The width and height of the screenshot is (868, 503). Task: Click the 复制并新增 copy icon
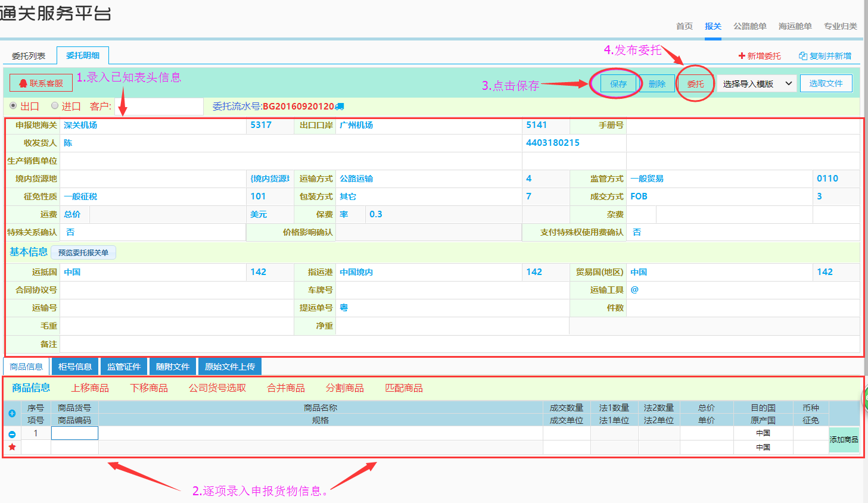tap(802, 56)
